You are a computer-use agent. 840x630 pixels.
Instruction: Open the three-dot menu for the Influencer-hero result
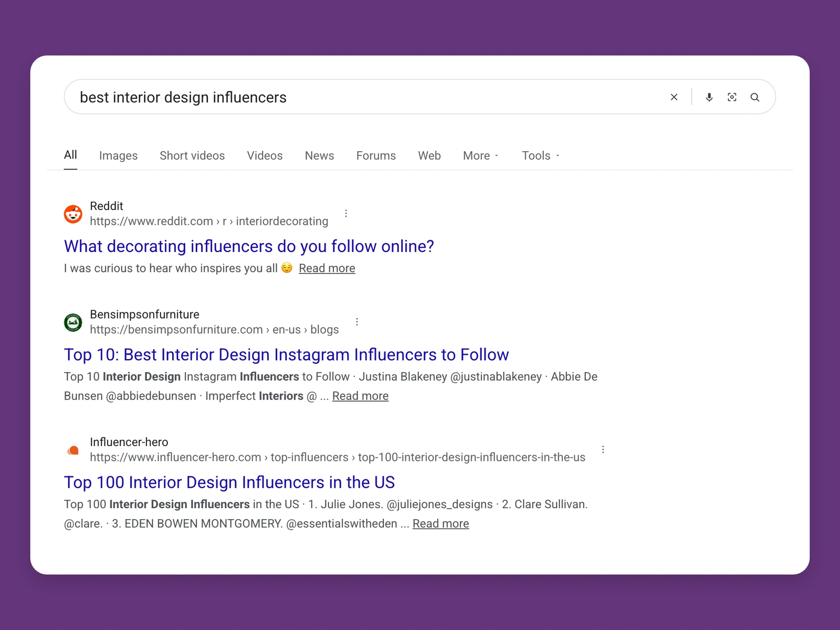(x=603, y=449)
